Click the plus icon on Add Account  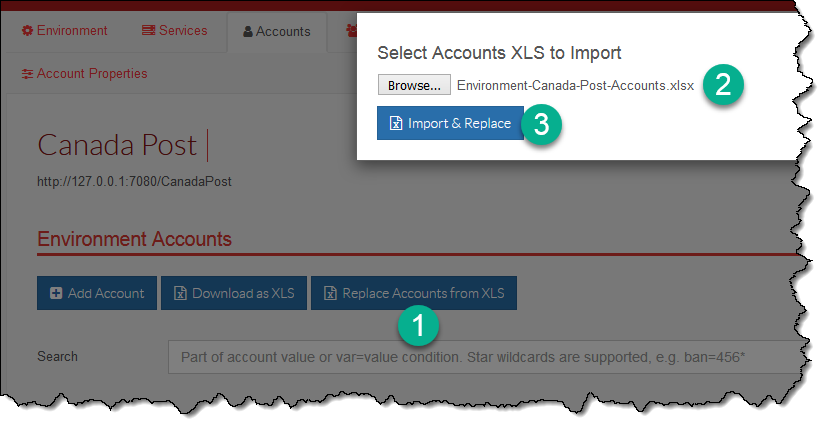click(x=56, y=293)
